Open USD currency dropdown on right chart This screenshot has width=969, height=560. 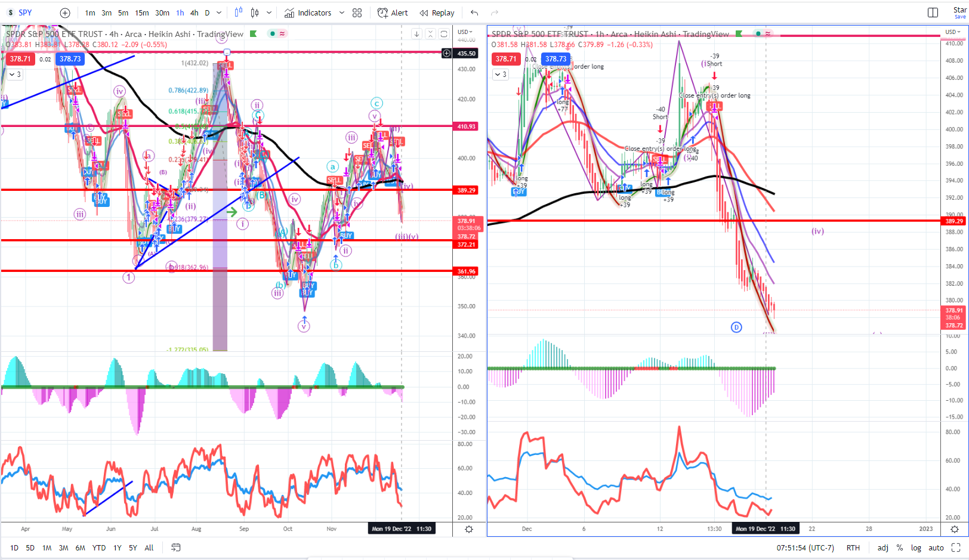coord(953,32)
